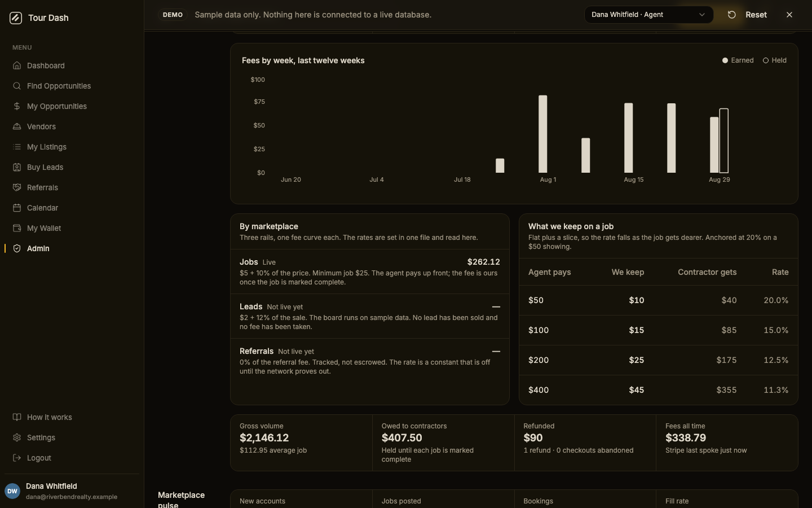Click Logout text in sidebar

39,458
